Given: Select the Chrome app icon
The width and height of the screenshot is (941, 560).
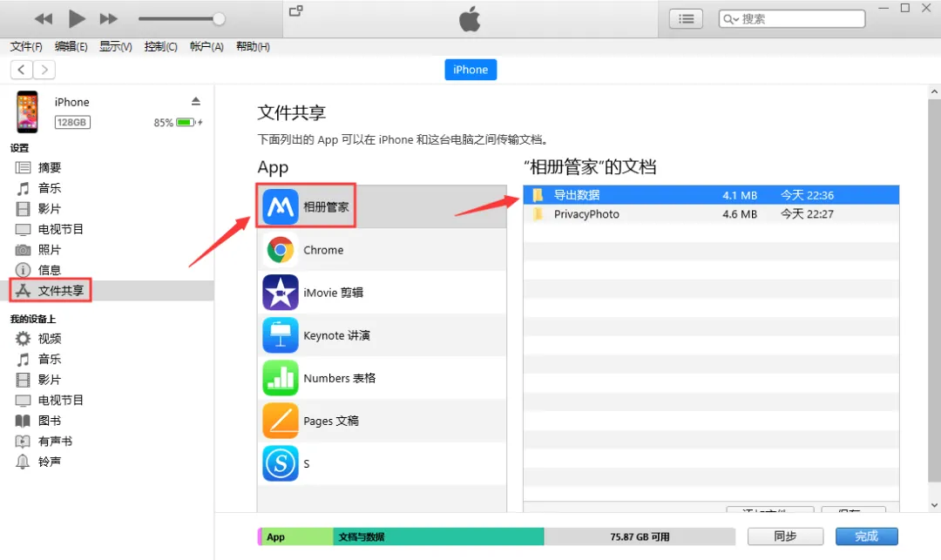Looking at the screenshot, I should tap(280, 250).
